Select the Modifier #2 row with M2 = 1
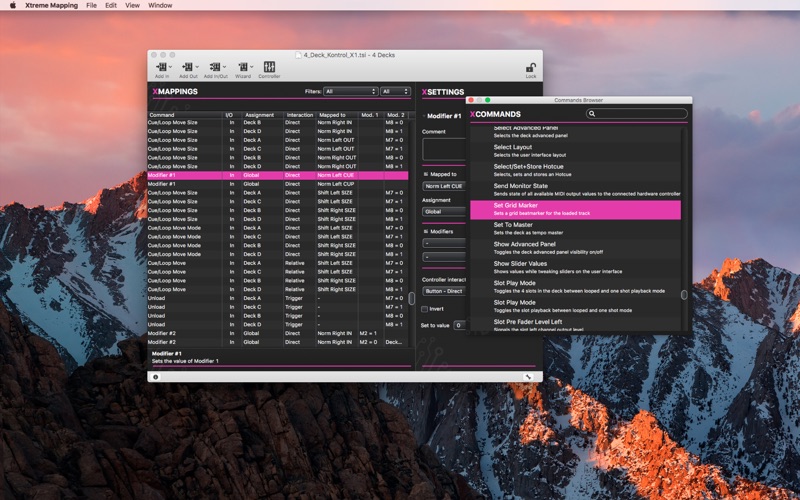 [x=278, y=333]
